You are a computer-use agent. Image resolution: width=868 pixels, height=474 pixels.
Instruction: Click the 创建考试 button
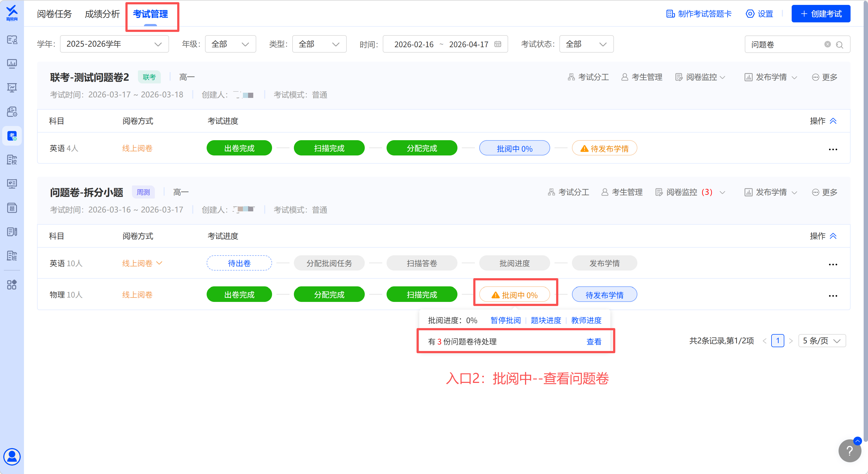[x=821, y=14]
